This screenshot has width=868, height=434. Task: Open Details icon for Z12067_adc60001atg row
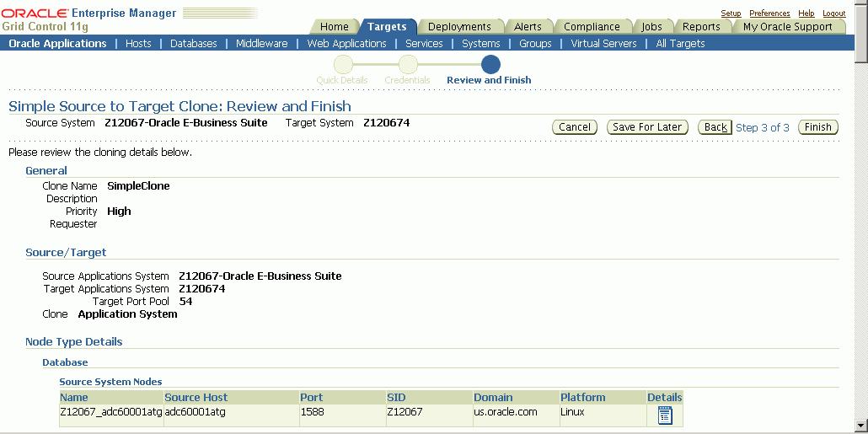pos(665,415)
